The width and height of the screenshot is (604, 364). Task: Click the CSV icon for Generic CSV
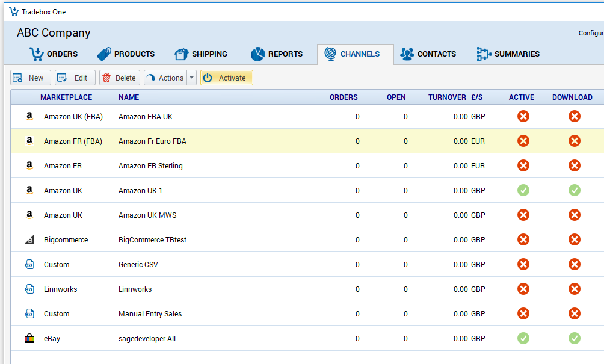(29, 265)
